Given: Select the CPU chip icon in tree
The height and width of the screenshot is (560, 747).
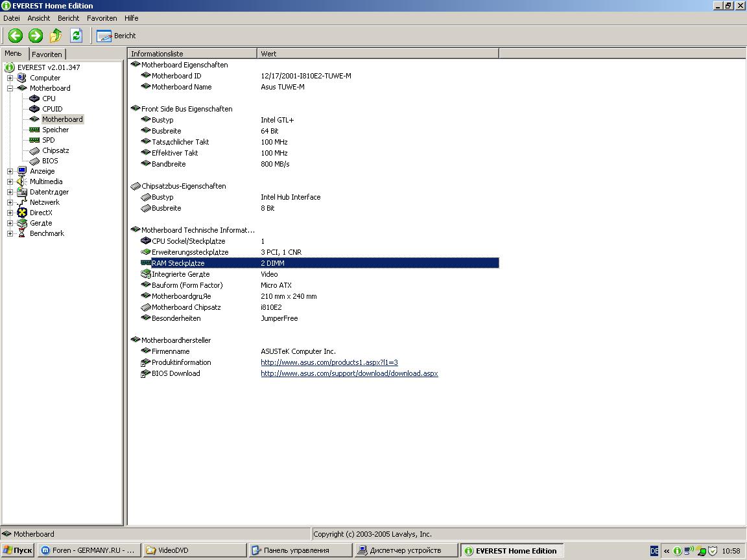Looking at the screenshot, I should 34,99.
